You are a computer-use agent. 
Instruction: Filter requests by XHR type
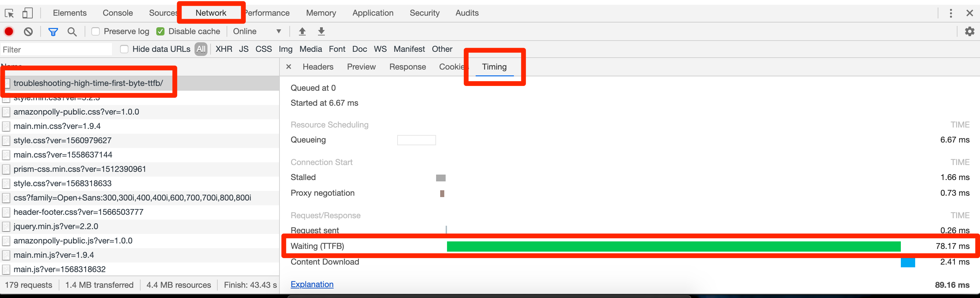tap(224, 49)
